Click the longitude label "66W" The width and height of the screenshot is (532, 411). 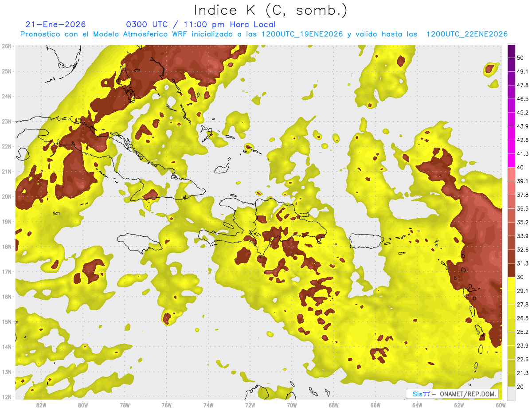376,405
